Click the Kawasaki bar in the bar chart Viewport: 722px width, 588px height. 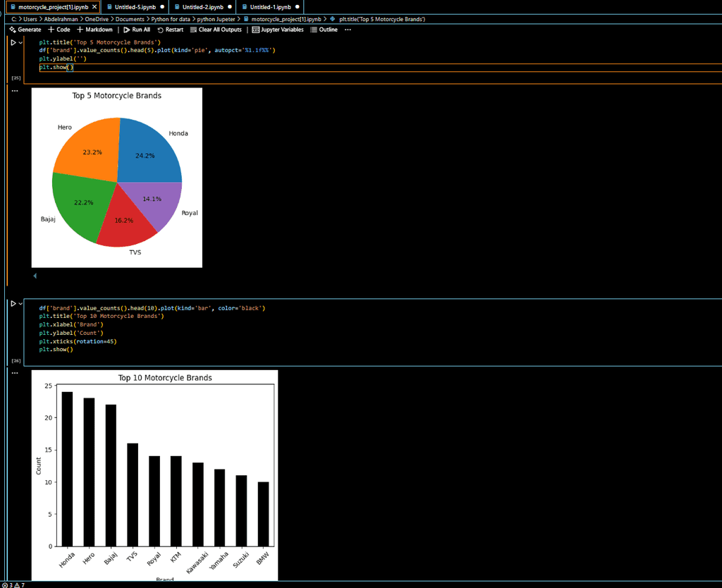point(198,505)
